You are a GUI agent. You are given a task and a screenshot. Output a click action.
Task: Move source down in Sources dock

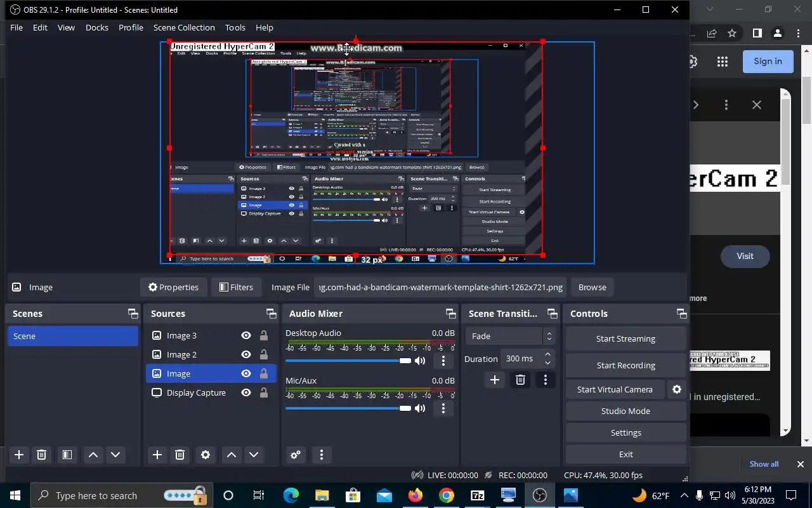[x=254, y=455]
